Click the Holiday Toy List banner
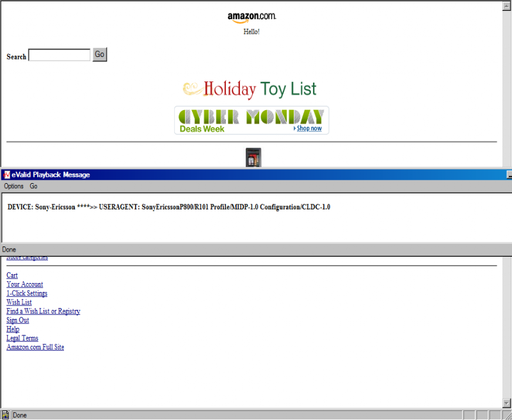512x420 pixels. point(250,89)
